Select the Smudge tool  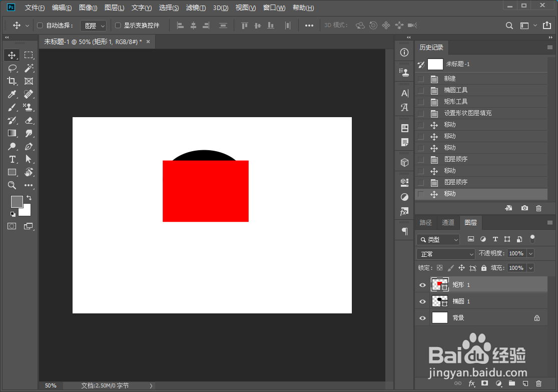click(x=29, y=133)
